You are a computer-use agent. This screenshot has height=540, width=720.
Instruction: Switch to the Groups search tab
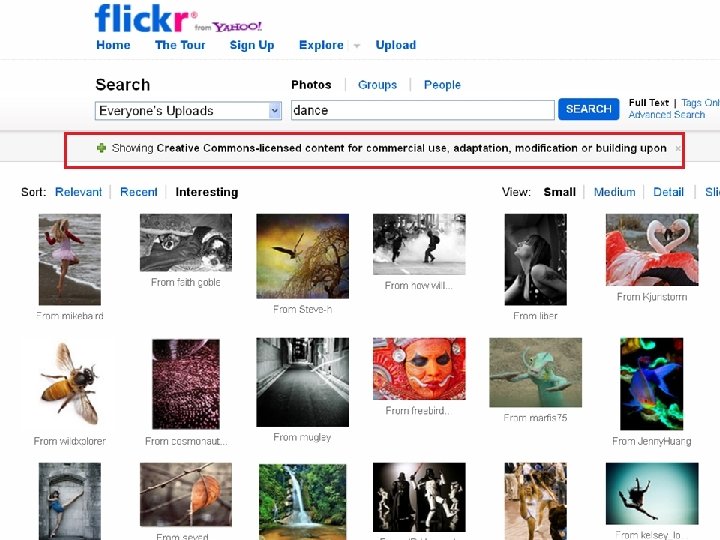pos(377,85)
